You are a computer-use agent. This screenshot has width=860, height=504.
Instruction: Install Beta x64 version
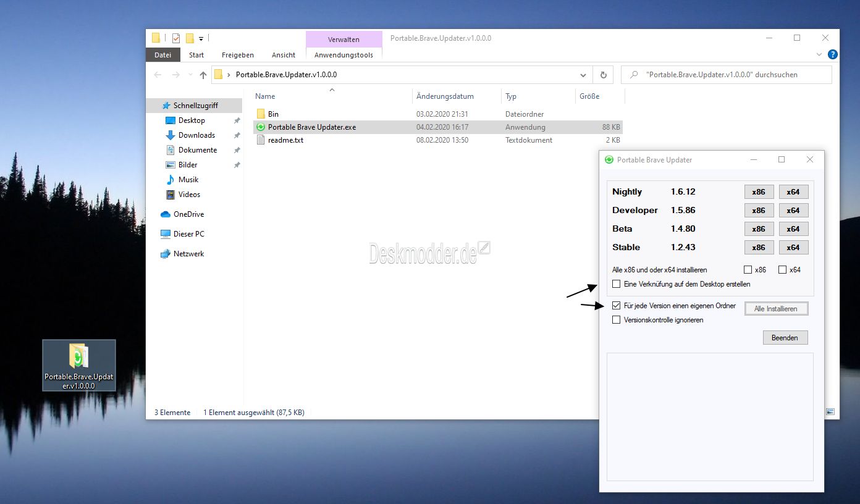(x=793, y=229)
